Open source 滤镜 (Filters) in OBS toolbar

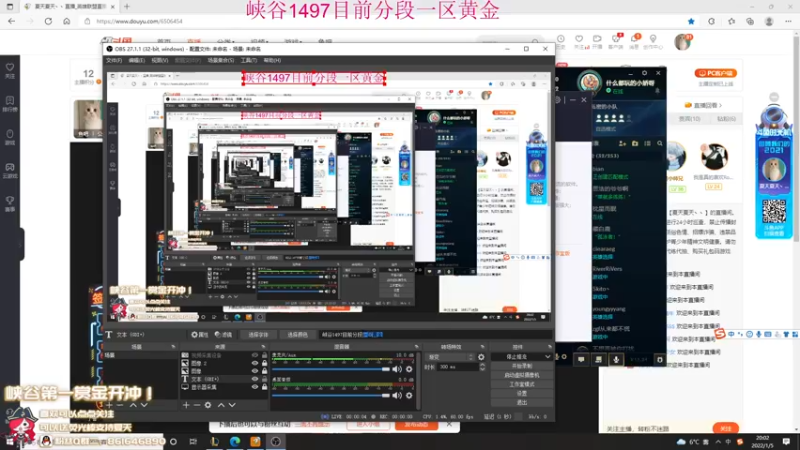tap(223, 335)
